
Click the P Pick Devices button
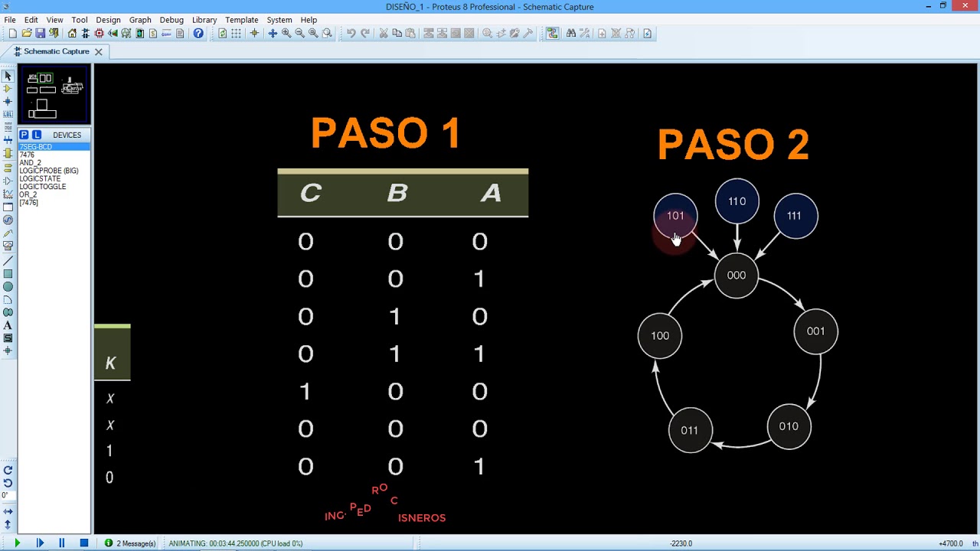click(24, 135)
